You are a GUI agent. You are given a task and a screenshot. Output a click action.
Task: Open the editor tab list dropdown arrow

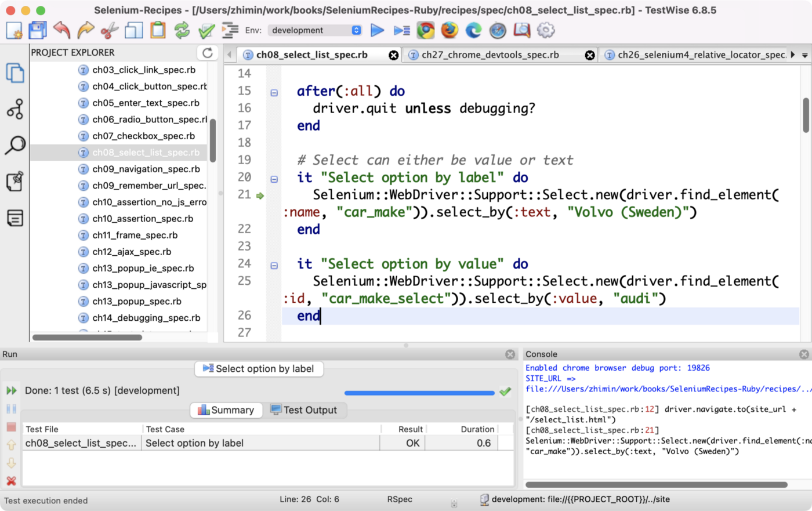click(x=805, y=55)
